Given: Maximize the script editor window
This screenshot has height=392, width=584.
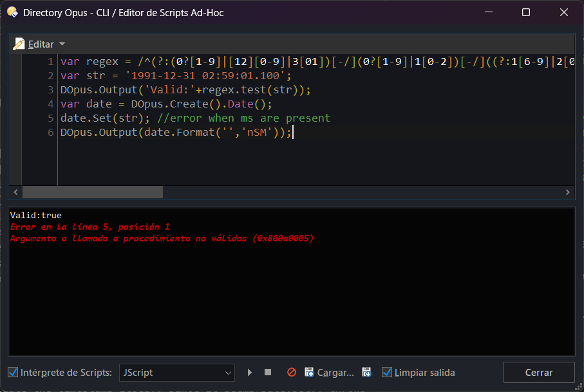Looking at the screenshot, I should coord(526,12).
